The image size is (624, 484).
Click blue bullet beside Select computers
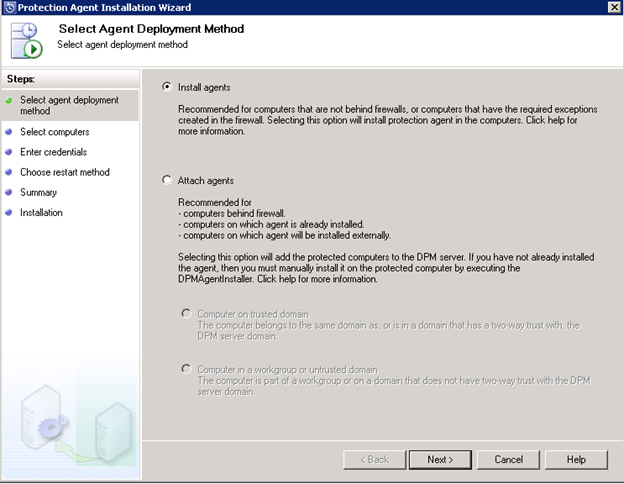tap(9, 132)
